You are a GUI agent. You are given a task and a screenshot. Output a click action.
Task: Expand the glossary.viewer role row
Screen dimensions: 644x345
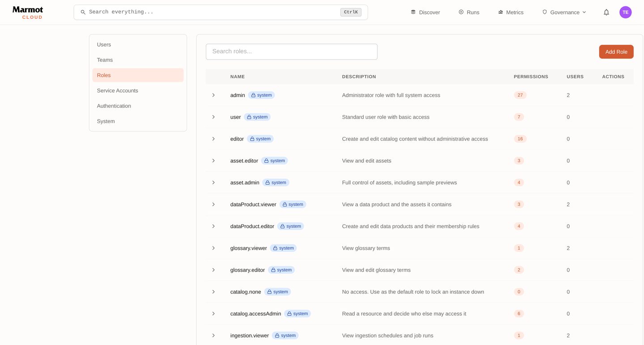213,248
